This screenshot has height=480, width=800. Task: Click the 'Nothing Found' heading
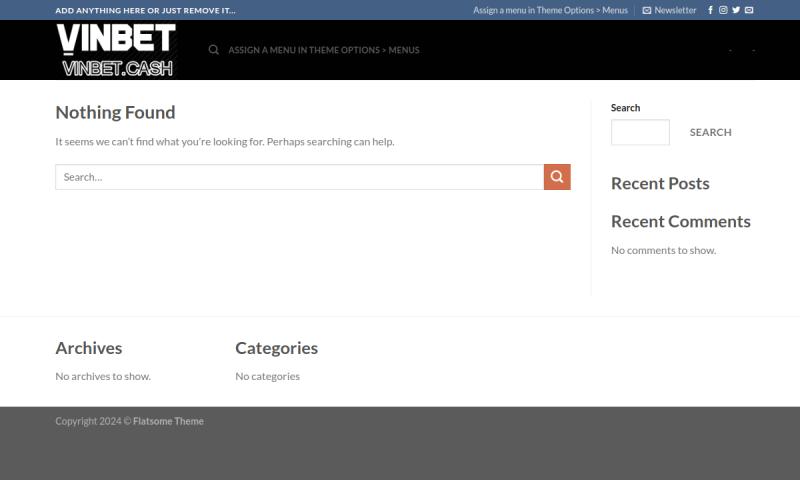coord(115,112)
